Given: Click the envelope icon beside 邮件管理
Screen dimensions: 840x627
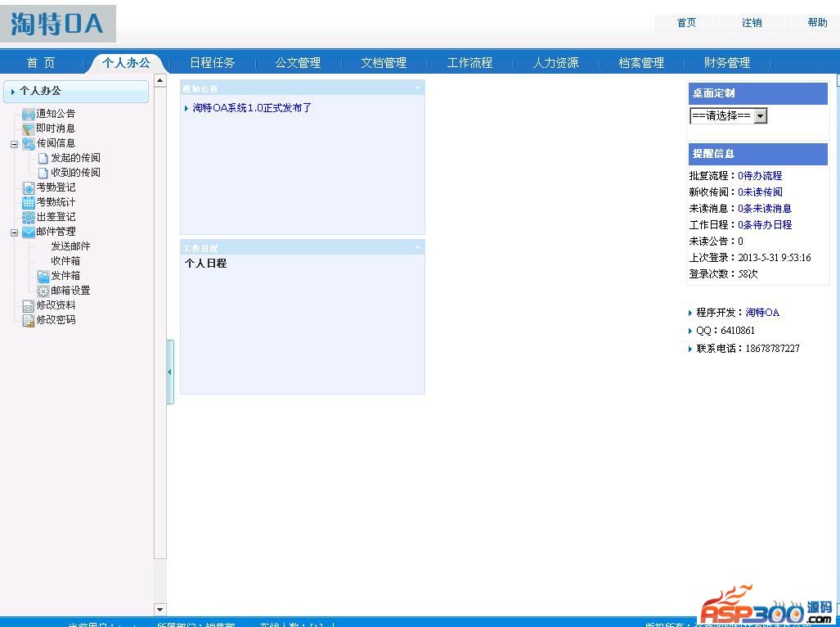Looking at the screenshot, I should point(29,232).
